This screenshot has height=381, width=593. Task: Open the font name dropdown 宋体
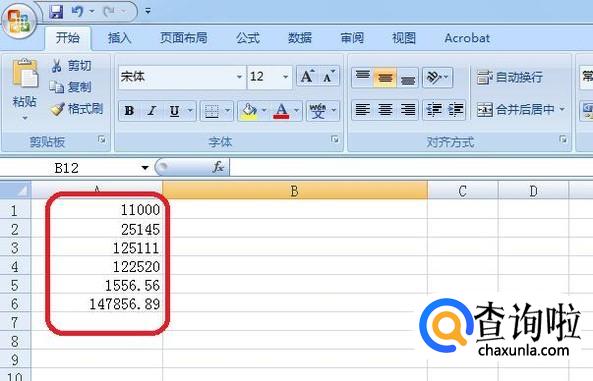point(239,77)
